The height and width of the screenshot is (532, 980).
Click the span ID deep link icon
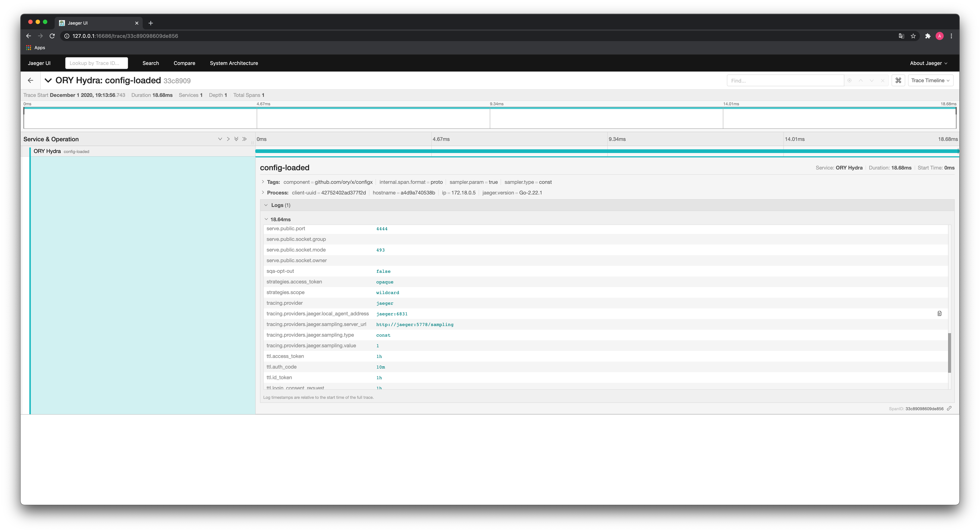949,408
